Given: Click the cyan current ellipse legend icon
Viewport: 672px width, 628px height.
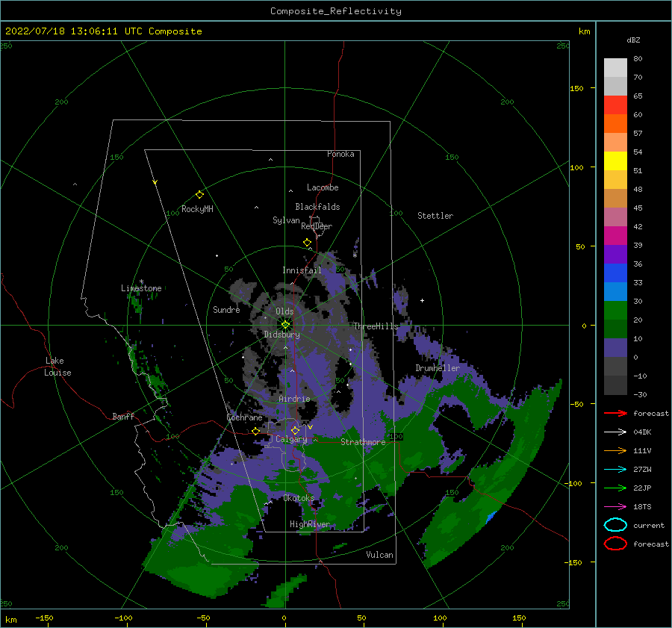Looking at the screenshot, I should tap(615, 525).
